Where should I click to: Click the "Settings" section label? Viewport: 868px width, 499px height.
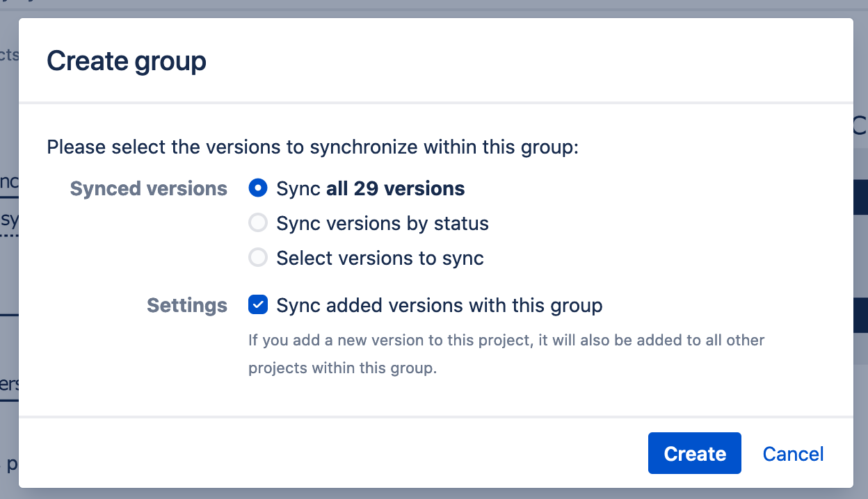pyautogui.click(x=186, y=304)
